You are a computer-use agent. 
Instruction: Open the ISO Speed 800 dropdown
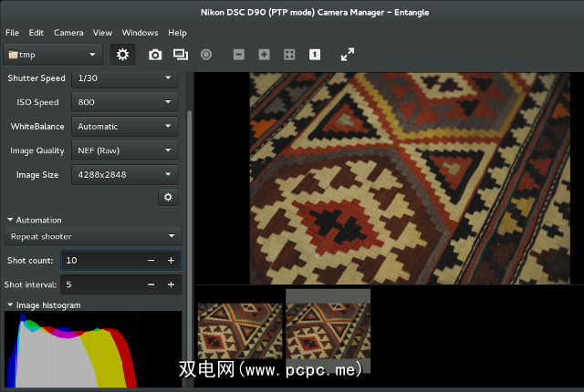(x=124, y=102)
